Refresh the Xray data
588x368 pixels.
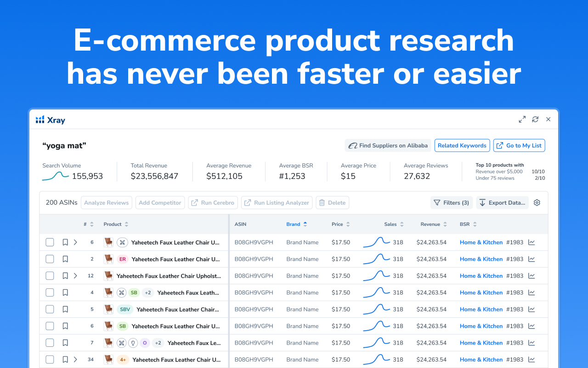point(535,119)
